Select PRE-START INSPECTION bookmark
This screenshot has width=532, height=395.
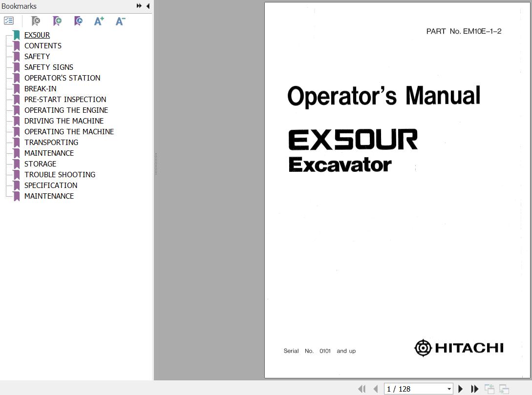click(65, 99)
